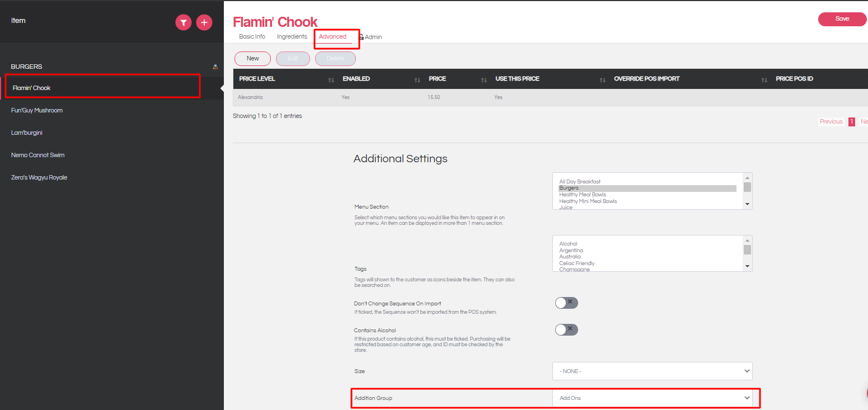Click the hierarchy icon beside BURGERS
The width and height of the screenshot is (868, 410).
[x=215, y=67]
